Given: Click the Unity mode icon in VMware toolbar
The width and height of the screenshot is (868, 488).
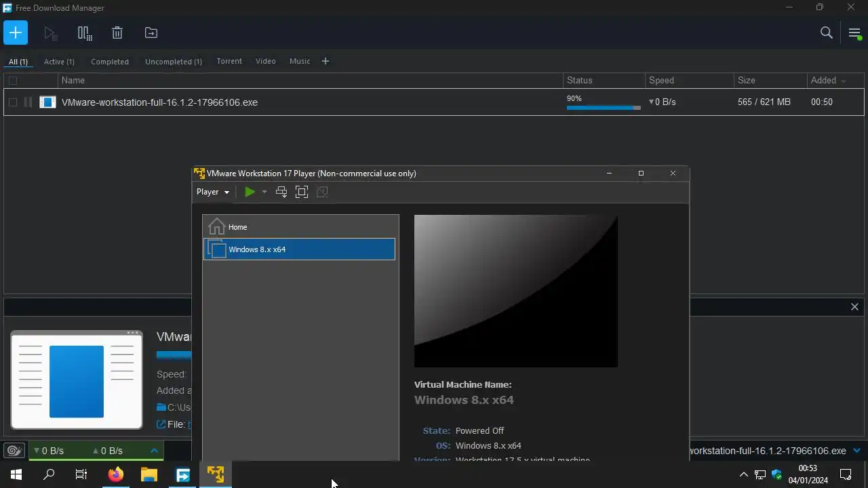Looking at the screenshot, I should [322, 192].
